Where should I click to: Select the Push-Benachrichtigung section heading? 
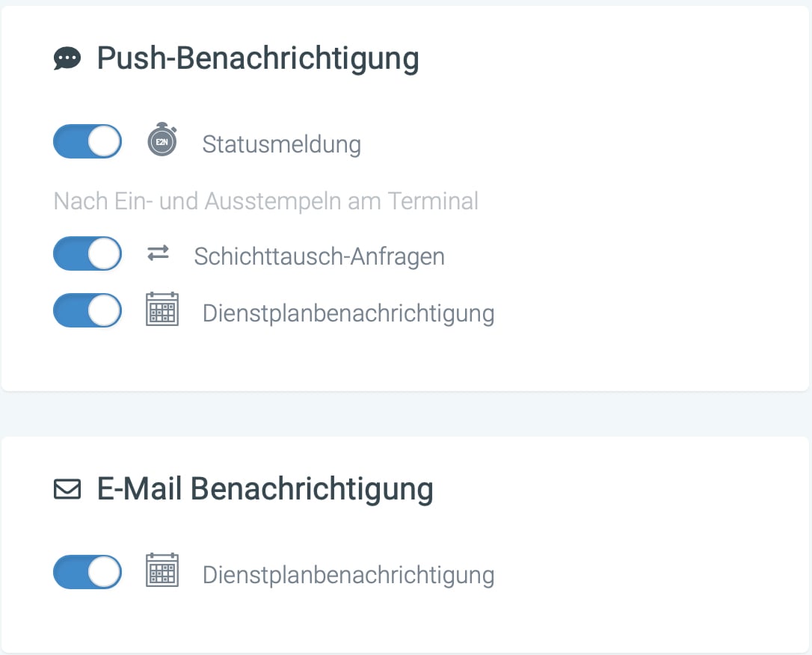[258, 58]
